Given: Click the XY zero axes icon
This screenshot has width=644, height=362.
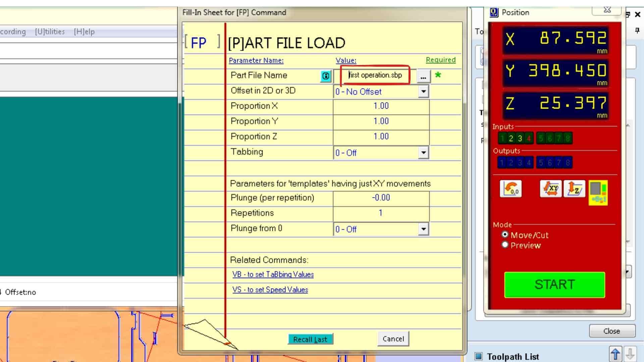Looking at the screenshot, I should pos(550,189).
